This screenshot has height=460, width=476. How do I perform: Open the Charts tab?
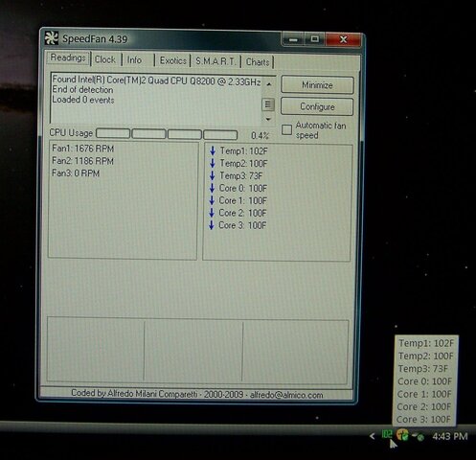click(x=258, y=62)
